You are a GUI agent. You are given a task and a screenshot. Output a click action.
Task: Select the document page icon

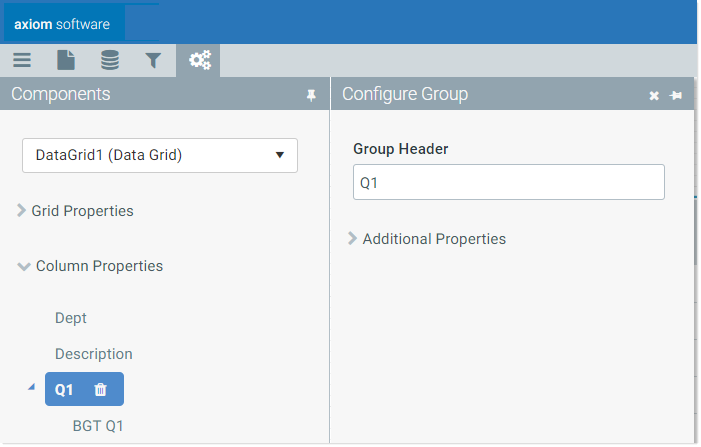click(66, 60)
